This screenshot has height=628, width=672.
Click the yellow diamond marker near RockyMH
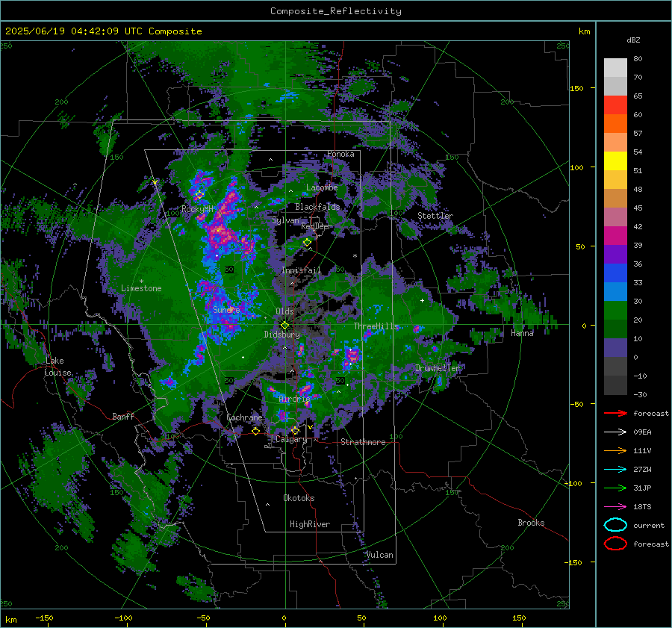click(199, 195)
